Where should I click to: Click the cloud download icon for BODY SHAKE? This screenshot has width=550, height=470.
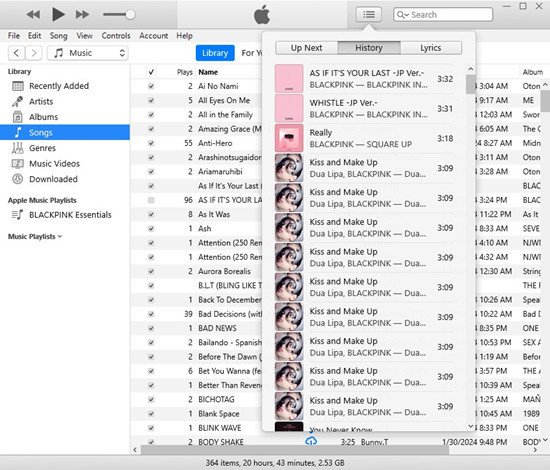point(311,442)
